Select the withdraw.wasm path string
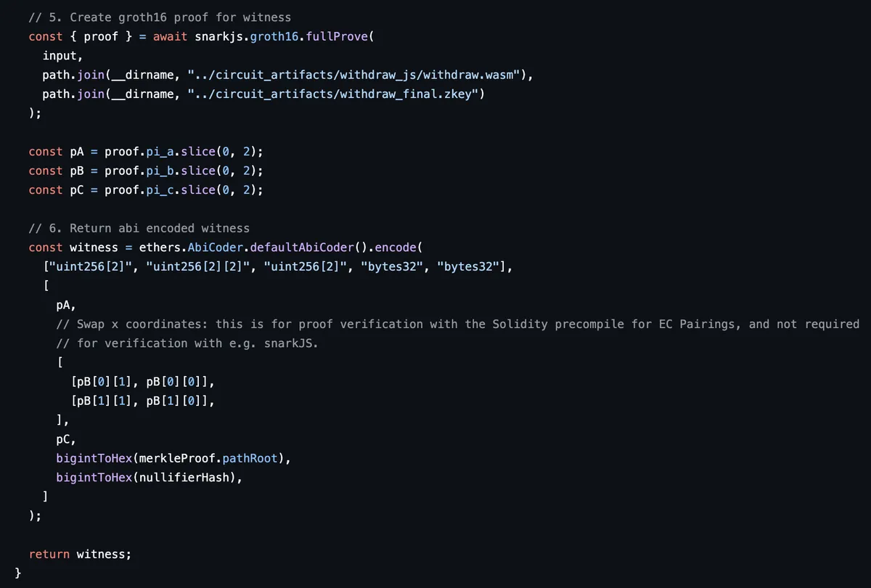The height and width of the screenshot is (588, 871). pos(357,75)
